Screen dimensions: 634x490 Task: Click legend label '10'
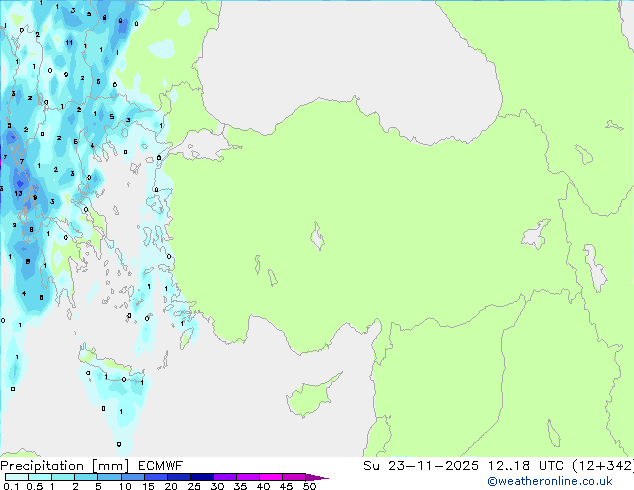click(125, 486)
